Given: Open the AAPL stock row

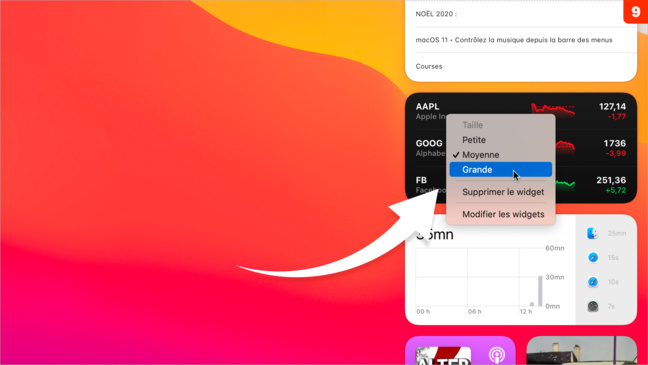Looking at the screenshot, I should [521, 111].
